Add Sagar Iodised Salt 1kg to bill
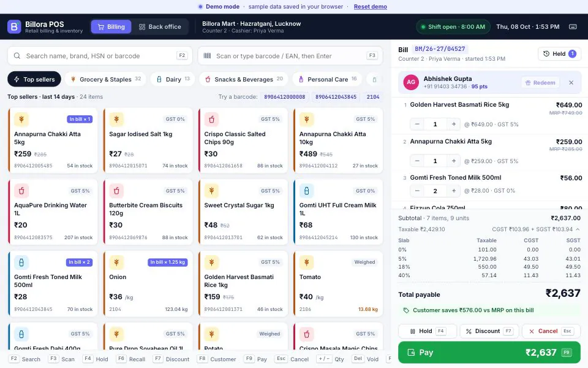 click(x=148, y=140)
